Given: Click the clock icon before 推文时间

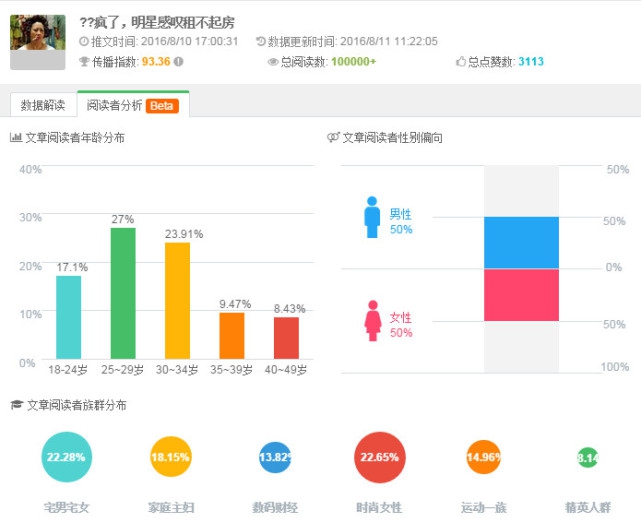Looking at the screenshot, I should point(84,41).
